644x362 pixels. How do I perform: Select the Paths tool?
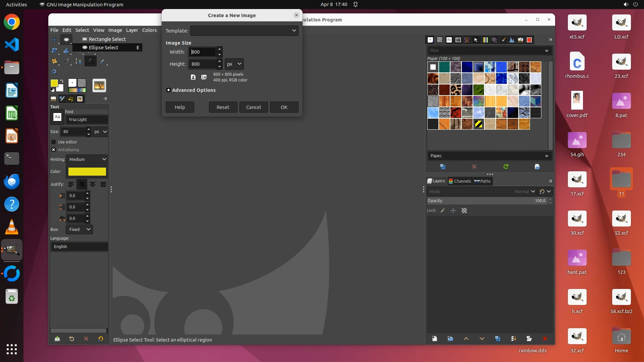point(78,61)
